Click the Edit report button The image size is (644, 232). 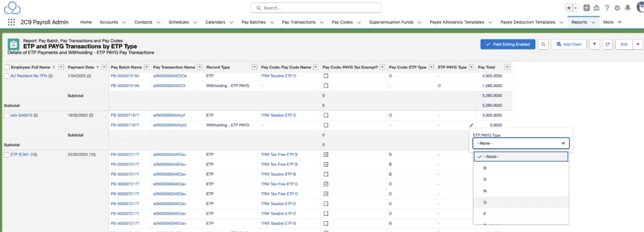pos(624,44)
